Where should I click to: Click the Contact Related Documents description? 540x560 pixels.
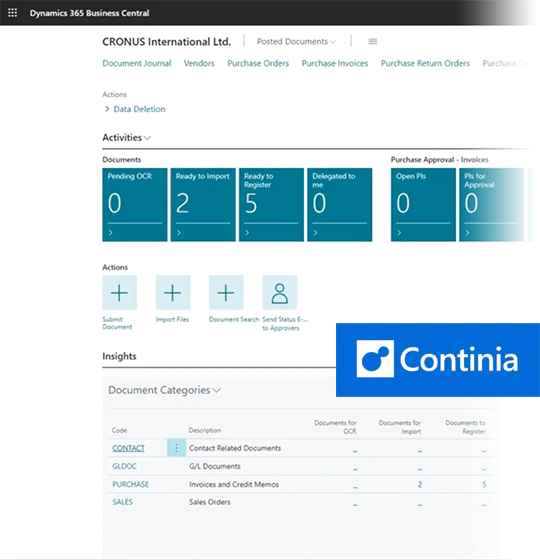235,448
